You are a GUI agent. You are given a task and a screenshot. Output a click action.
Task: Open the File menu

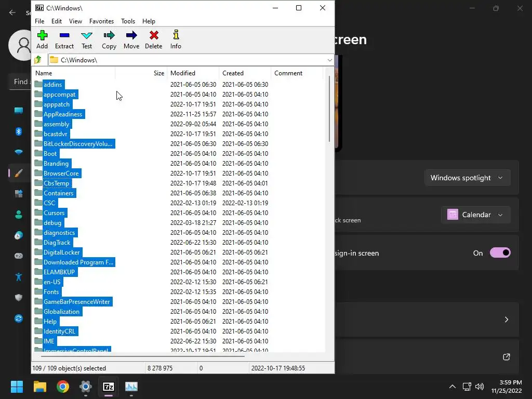click(39, 21)
